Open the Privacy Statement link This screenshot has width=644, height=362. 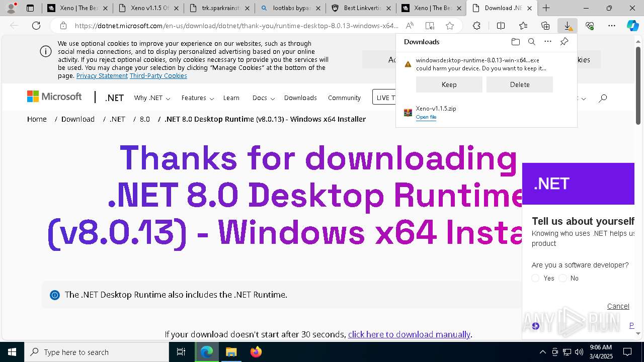[102, 76]
